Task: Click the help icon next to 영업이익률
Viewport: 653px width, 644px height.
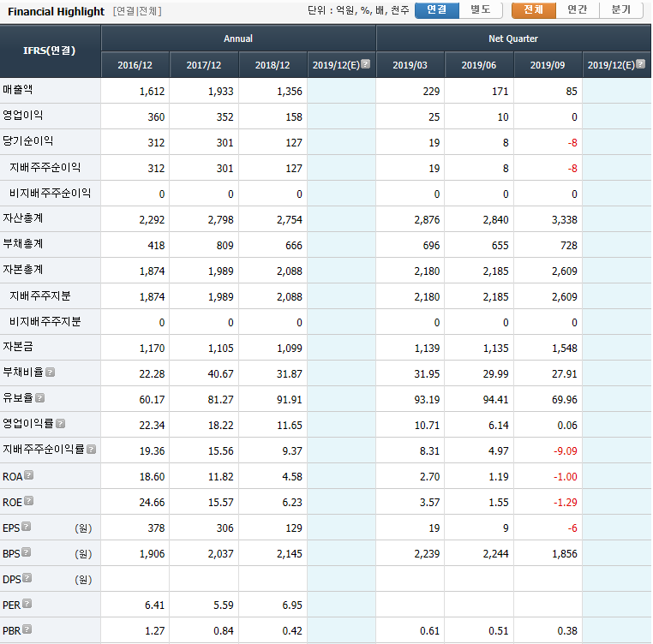Action: pyautogui.click(x=60, y=424)
